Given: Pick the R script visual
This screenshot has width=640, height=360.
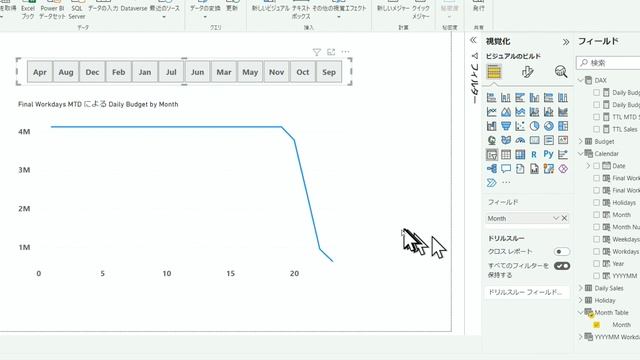Looking at the screenshot, I should tap(534, 155).
